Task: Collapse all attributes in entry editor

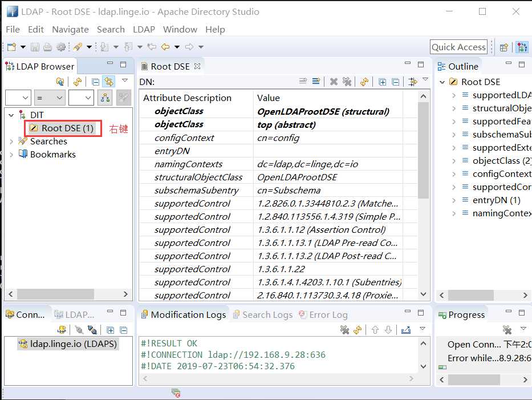Action: point(395,82)
